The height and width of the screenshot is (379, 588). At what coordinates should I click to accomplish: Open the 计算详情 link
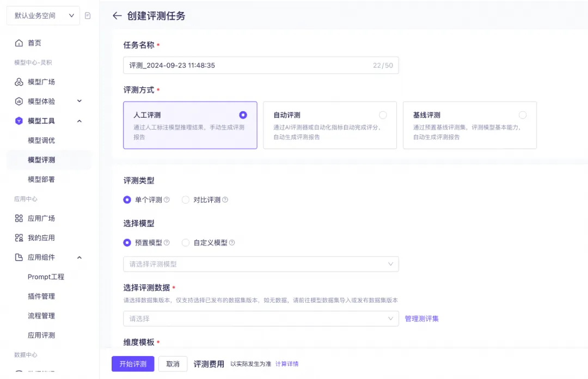point(287,364)
